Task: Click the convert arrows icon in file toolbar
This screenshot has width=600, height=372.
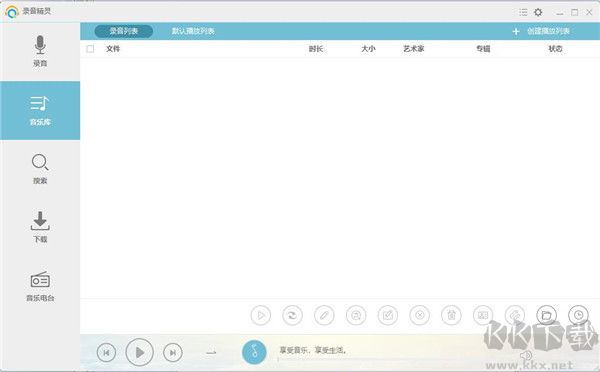Action: 292,315
